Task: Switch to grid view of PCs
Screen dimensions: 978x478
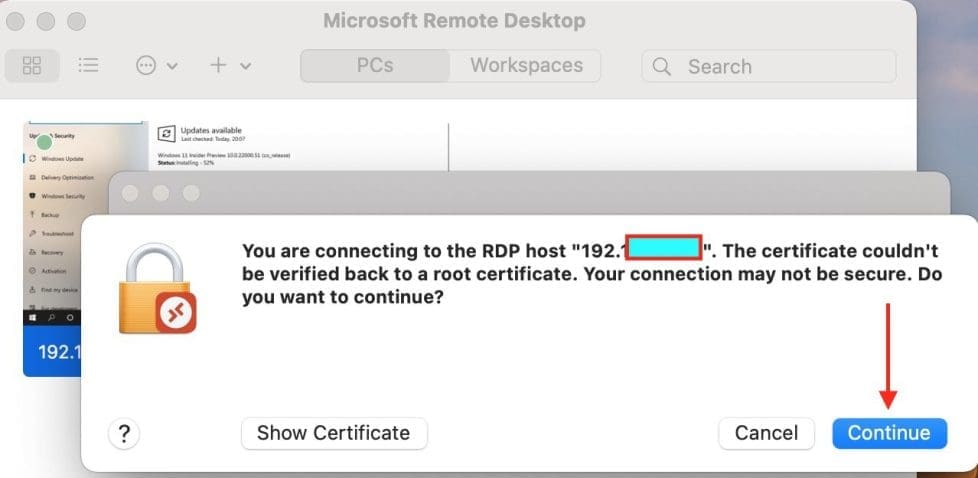Action: (x=32, y=66)
